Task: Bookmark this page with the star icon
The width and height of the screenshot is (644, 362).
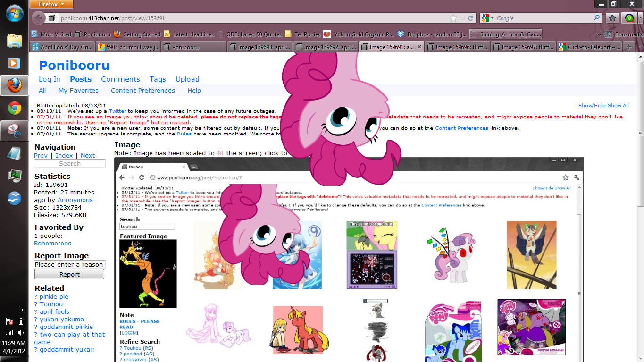Action: point(453,18)
